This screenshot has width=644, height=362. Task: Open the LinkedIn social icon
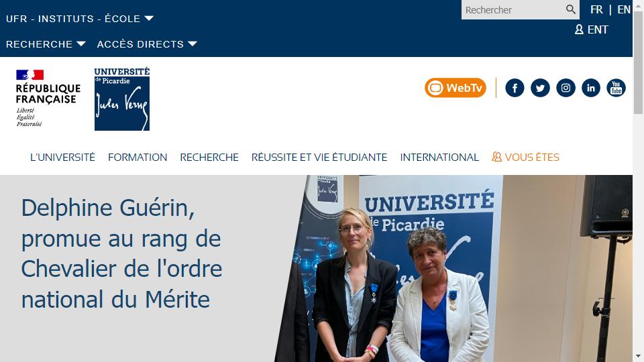coord(591,88)
